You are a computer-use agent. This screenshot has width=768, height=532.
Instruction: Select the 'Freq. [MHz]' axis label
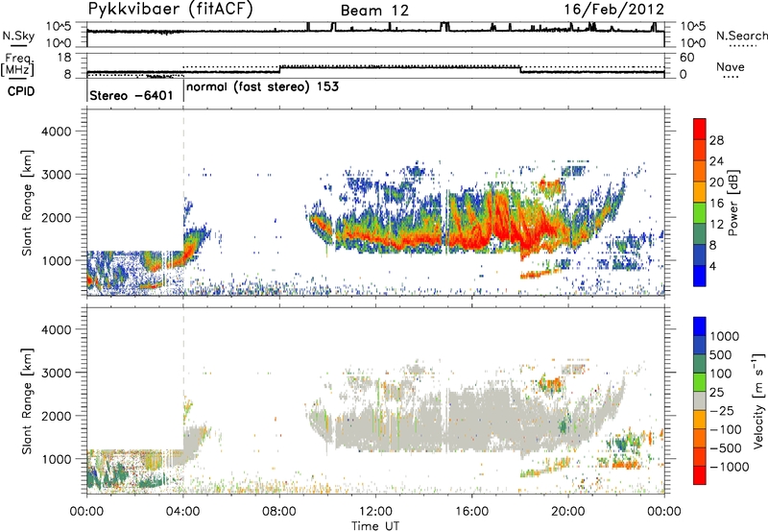(x=18, y=64)
